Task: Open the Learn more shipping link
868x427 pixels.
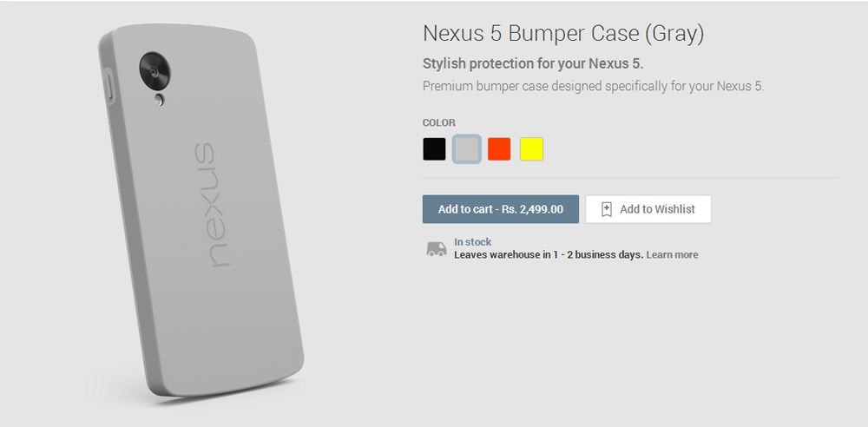Action: 672,255
